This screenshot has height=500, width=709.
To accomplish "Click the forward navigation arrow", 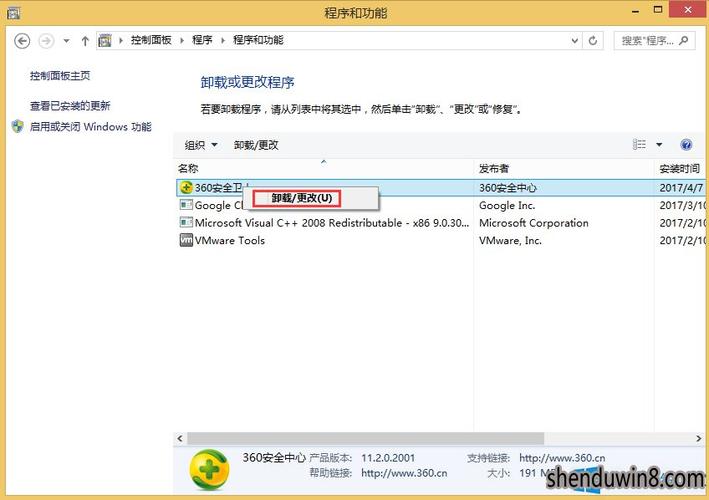I will click(46, 41).
